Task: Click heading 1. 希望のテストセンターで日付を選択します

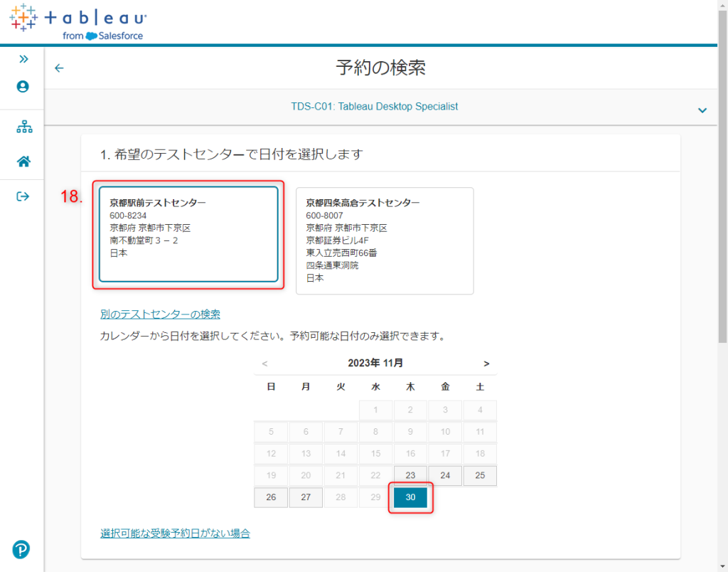Action: [231, 154]
